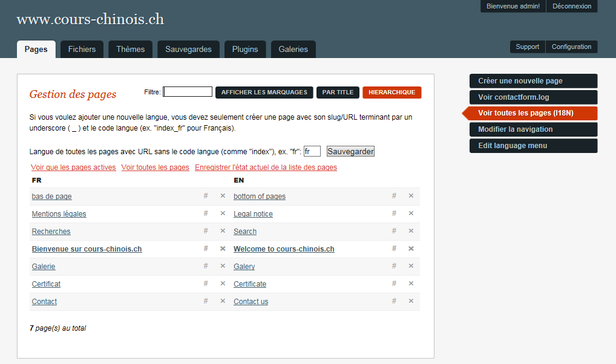Viewport: 616px width, 364px height.
Task: Select the Hierarchique view button
Action: tap(392, 93)
